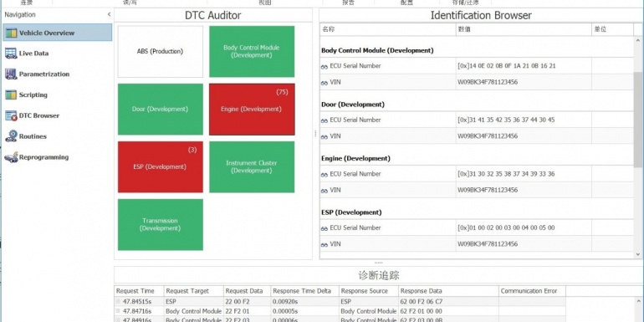
Task: Sort by the 数值 column header
Action: 524,29
